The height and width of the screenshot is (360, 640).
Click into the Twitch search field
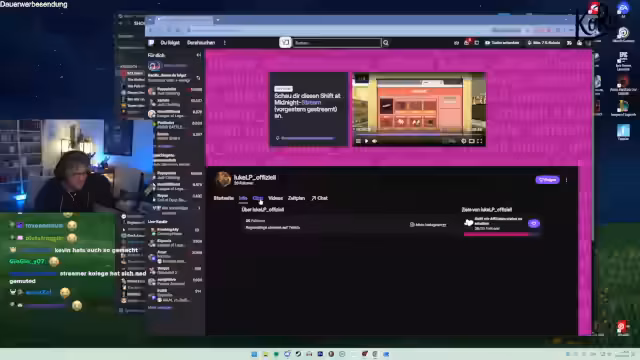(337, 42)
